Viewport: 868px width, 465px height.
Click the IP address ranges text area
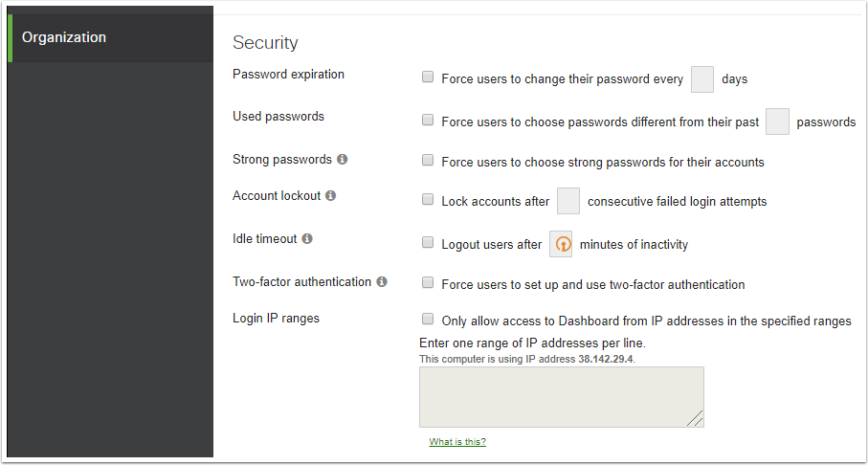click(x=561, y=396)
